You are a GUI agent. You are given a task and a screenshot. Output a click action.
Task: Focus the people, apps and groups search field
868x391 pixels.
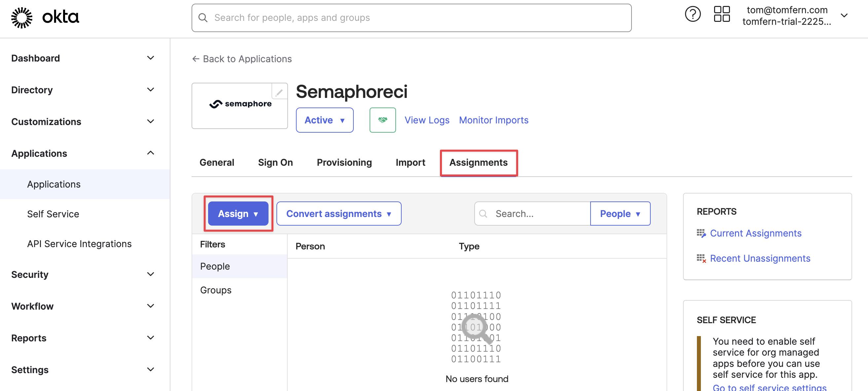click(x=412, y=18)
